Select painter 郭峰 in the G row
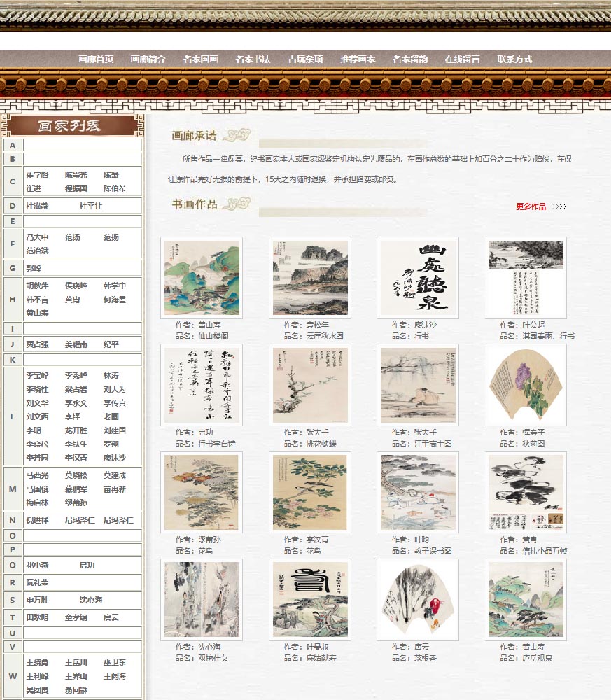The width and height of the screenshot is (611, 700). (34, 268)
